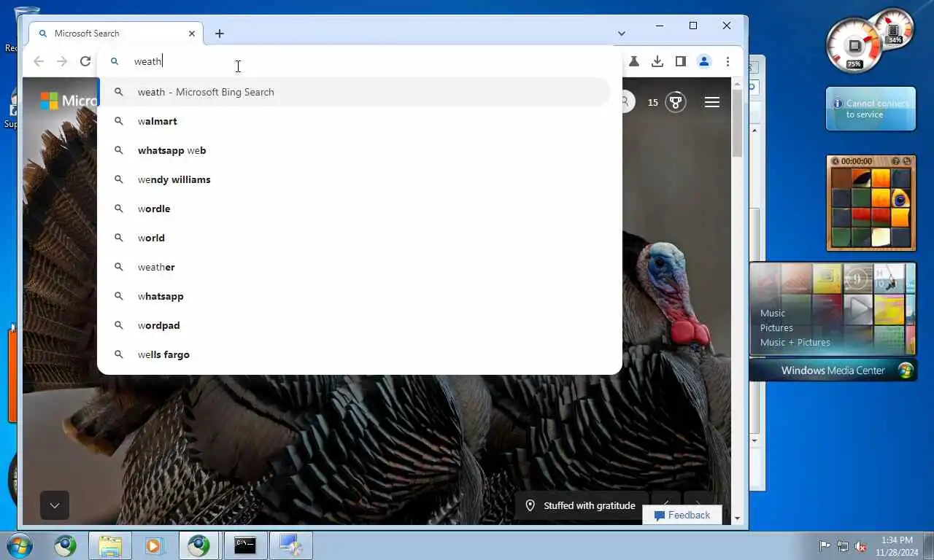Open the profile avatar icon
This screenshot has height=560, width=934.
(704, 62)
